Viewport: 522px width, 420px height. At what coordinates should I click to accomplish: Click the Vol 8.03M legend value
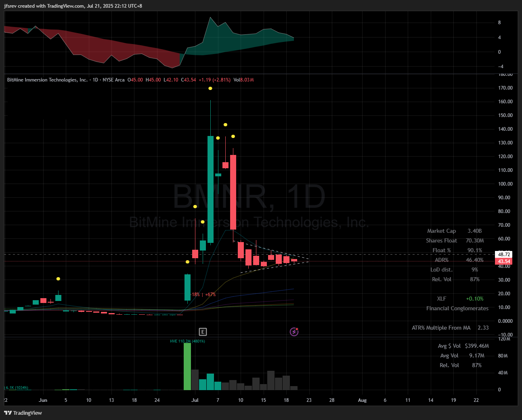[x=244, y=80]
